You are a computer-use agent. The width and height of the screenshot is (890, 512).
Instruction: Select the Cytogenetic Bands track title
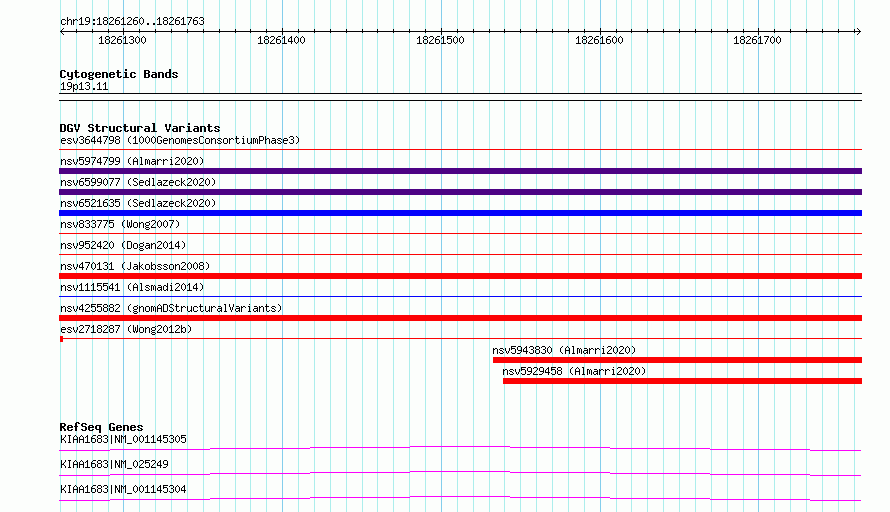point(119,74)
